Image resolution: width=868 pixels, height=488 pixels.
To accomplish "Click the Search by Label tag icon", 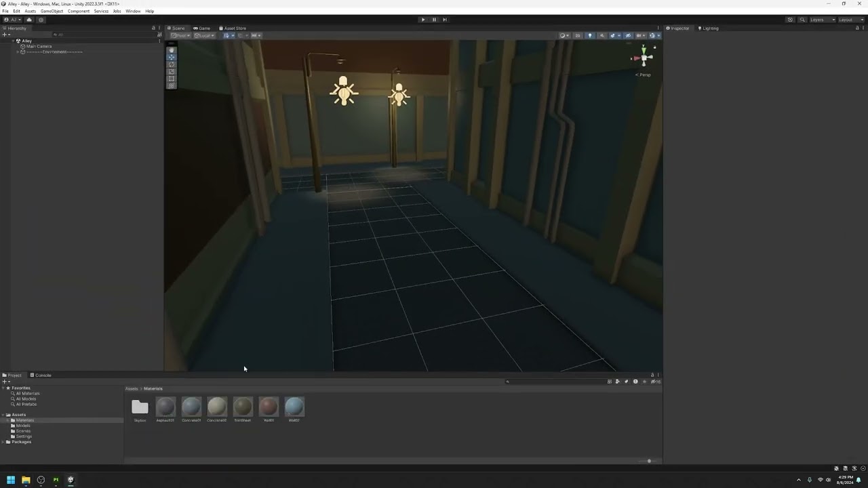I will point(626,382).
